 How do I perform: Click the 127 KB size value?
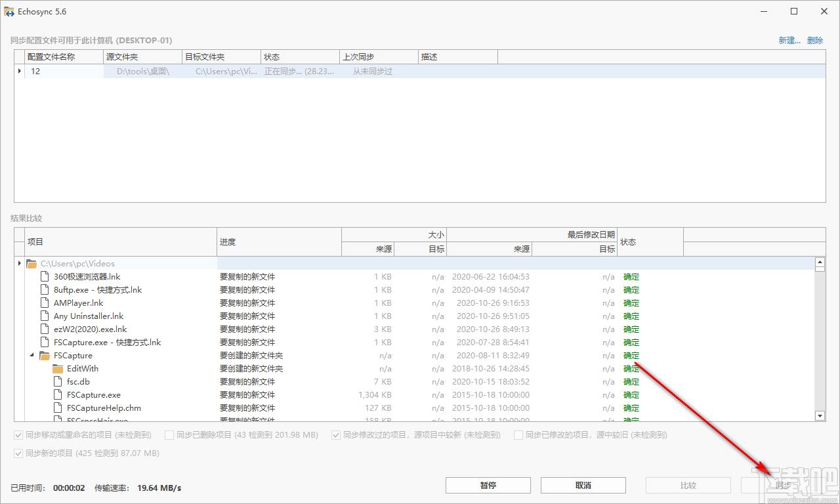[379, 408]
